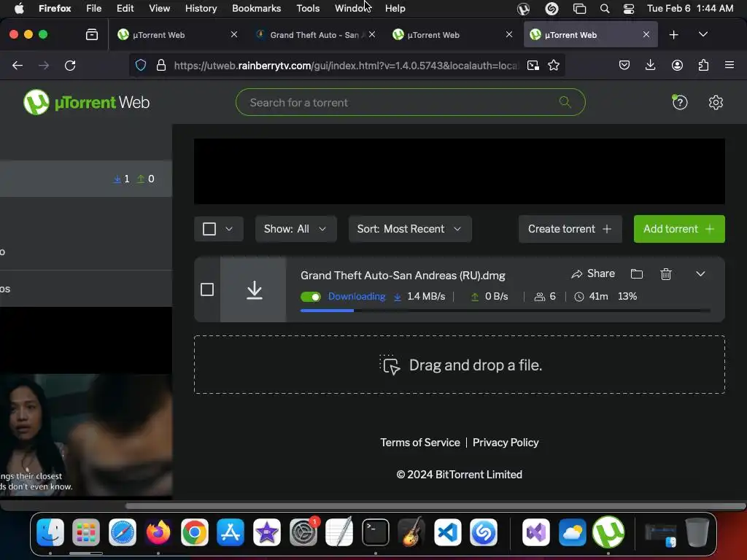This screenshot has height=560, width=747.
Task: Click the download arrow thumbnail of the torrent
Action: [253, 289]
